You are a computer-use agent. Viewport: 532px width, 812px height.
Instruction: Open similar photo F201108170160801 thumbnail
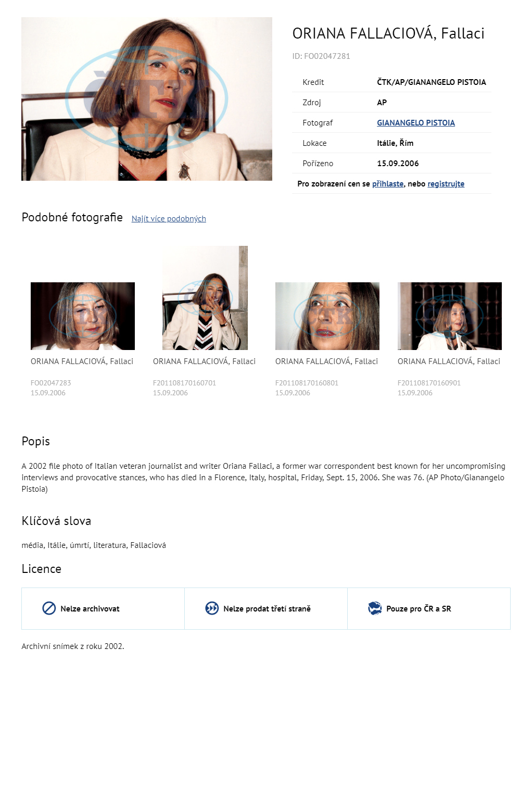(x=327, y=316)
